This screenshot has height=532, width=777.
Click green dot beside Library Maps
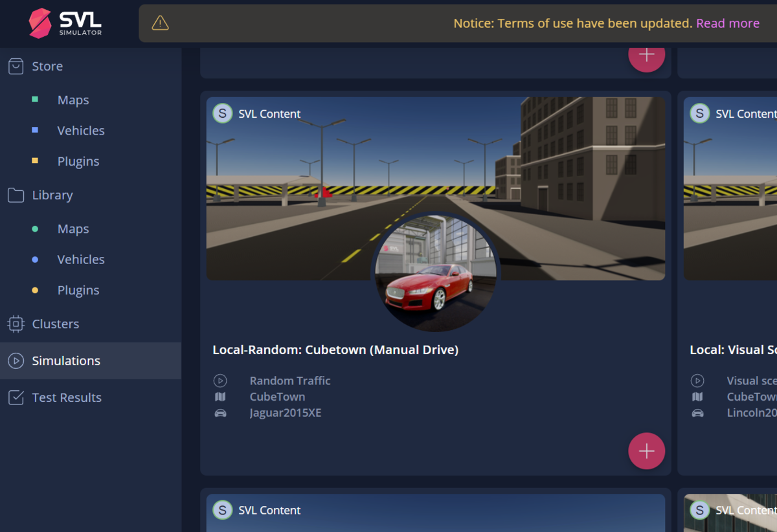pos(35,228)
